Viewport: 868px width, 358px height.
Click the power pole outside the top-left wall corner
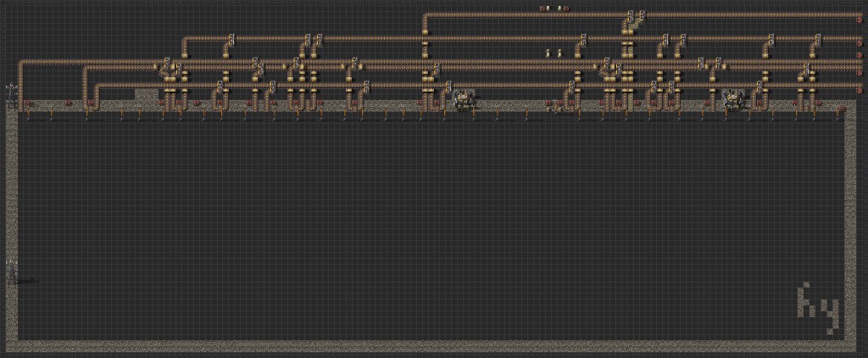(x=10, y=90)
